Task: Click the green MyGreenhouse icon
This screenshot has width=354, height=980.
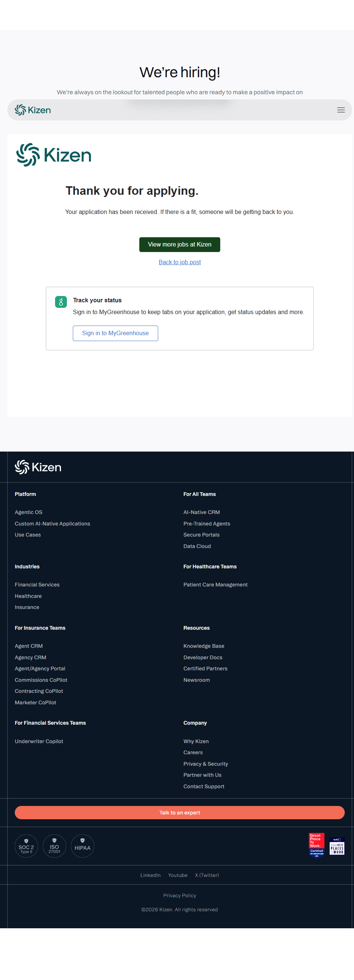Action: tap(61, 302)
